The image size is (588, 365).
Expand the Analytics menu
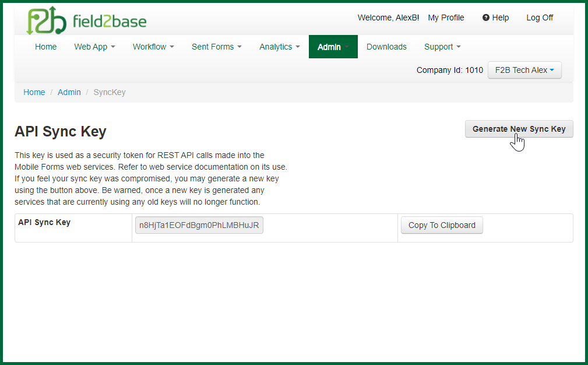279,47
